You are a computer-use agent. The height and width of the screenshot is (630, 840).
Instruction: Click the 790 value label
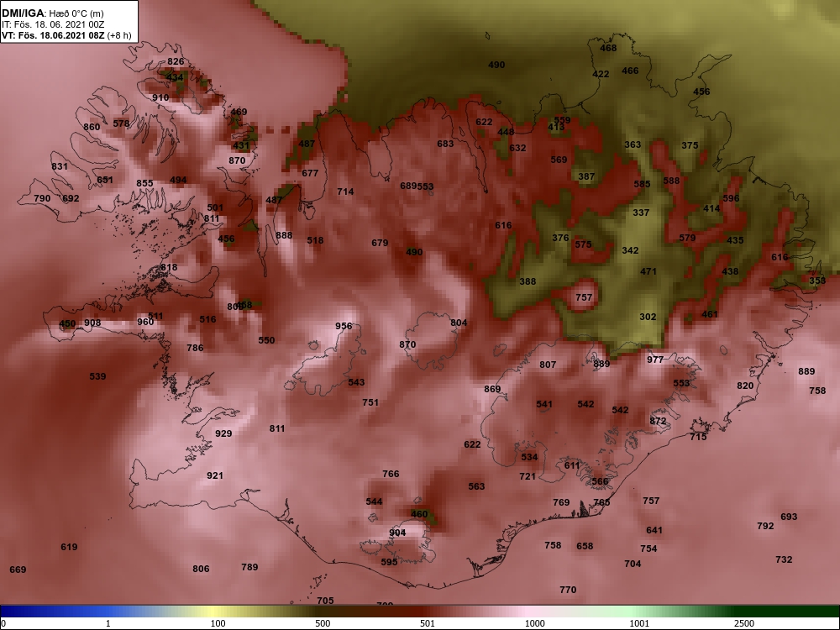click(x=42, y=198)
